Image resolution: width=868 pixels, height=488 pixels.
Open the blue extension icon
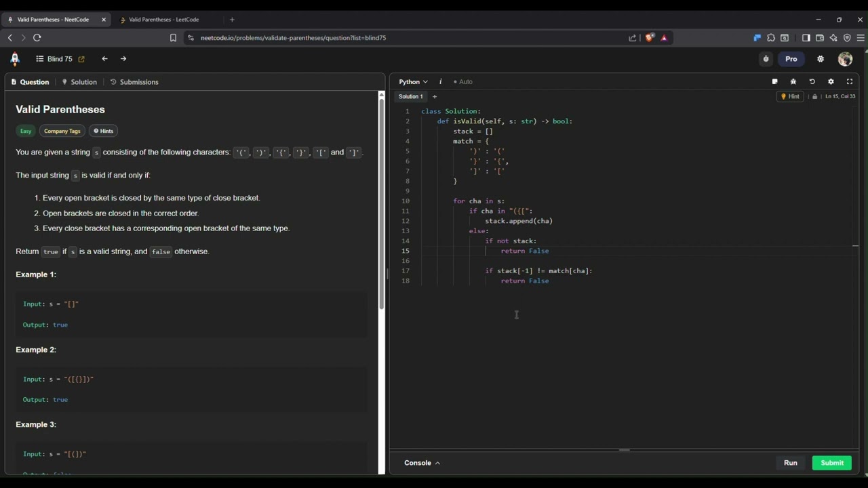coord(757,38)
